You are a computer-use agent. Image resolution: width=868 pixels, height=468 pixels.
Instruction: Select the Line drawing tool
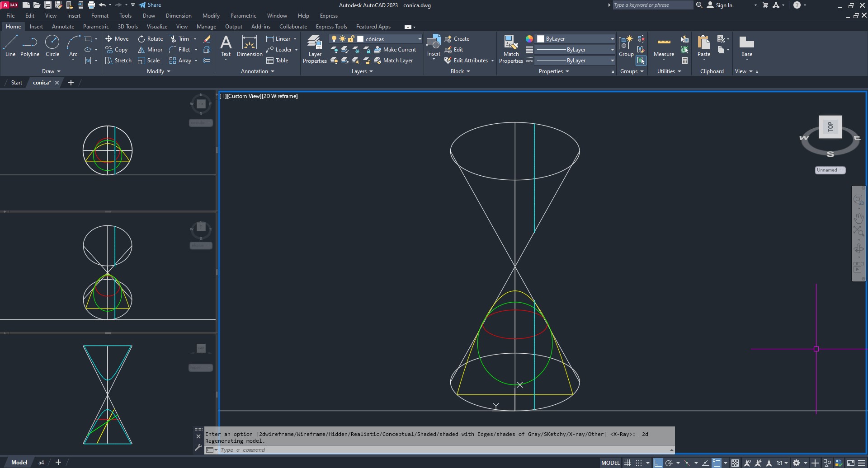pos(10,46)
